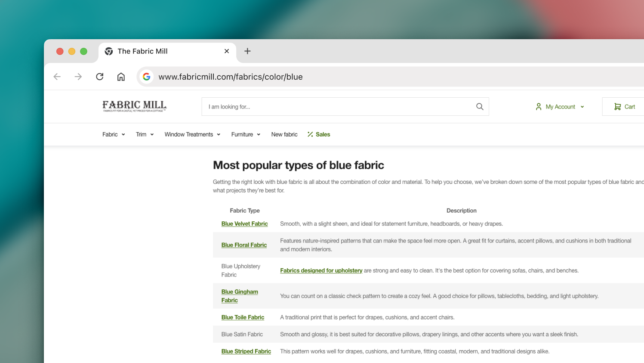Image resolution: width=644 pixels, height=363 pixels.
Task: Click the Google icon in address bar
Action: pos(147,77)
